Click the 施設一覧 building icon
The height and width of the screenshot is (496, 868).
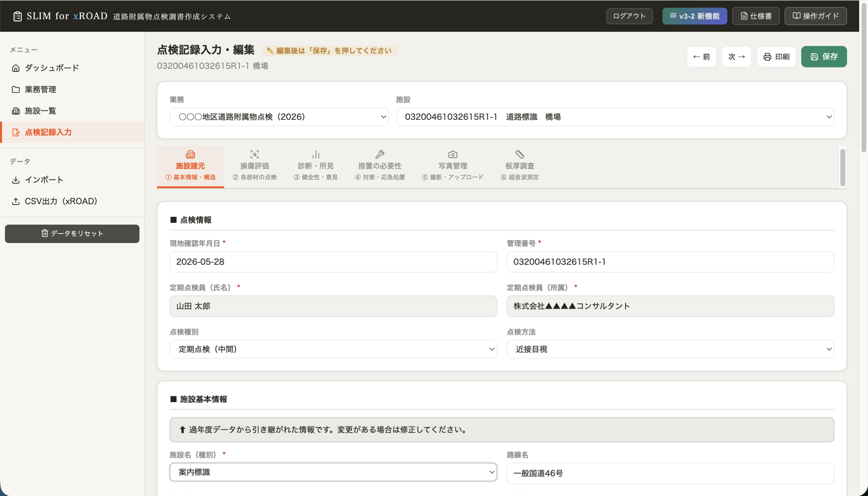click(x=16, y=111)
